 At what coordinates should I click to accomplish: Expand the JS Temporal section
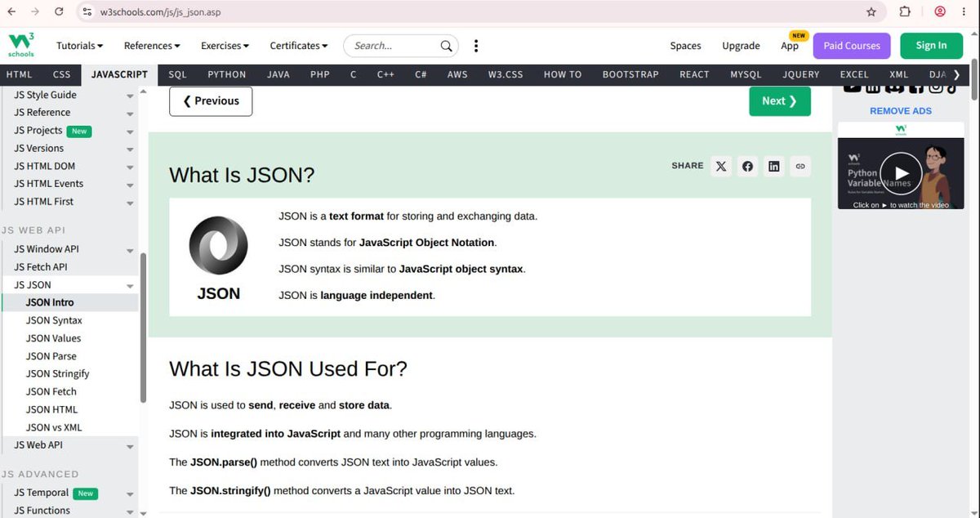click(130, 493)
